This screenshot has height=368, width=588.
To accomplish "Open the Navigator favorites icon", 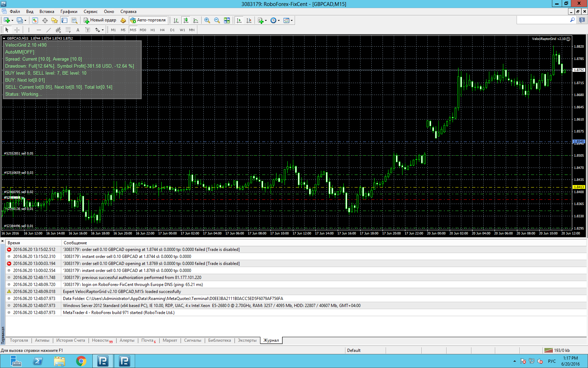I will tap(55, 20).
